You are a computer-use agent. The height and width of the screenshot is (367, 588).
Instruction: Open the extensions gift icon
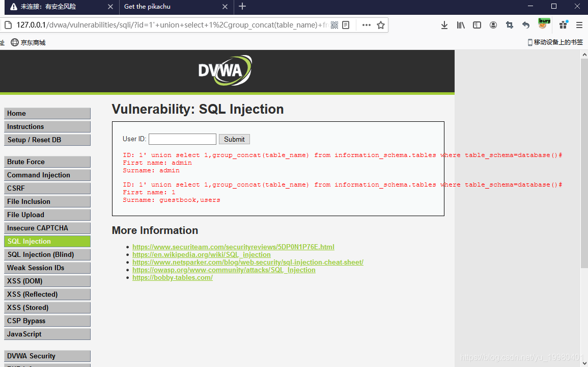tap(563, 25)
